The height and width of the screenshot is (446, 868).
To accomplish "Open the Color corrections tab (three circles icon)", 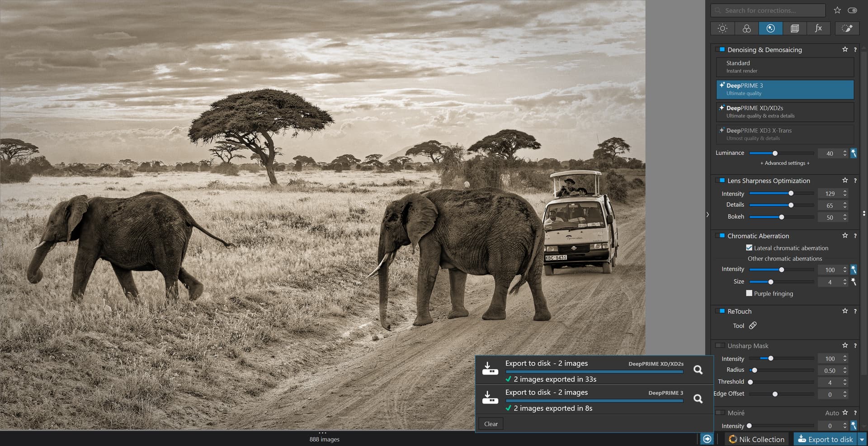I will click(x=746, y=28).
